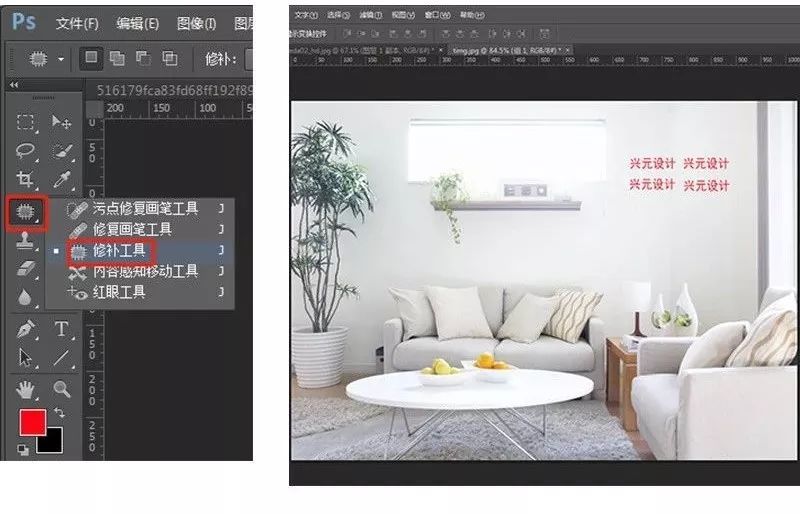Viewport: 800px width, 514px height.
Task: Click the Patch tool in the toolbox
Action: tap(26, 212)
